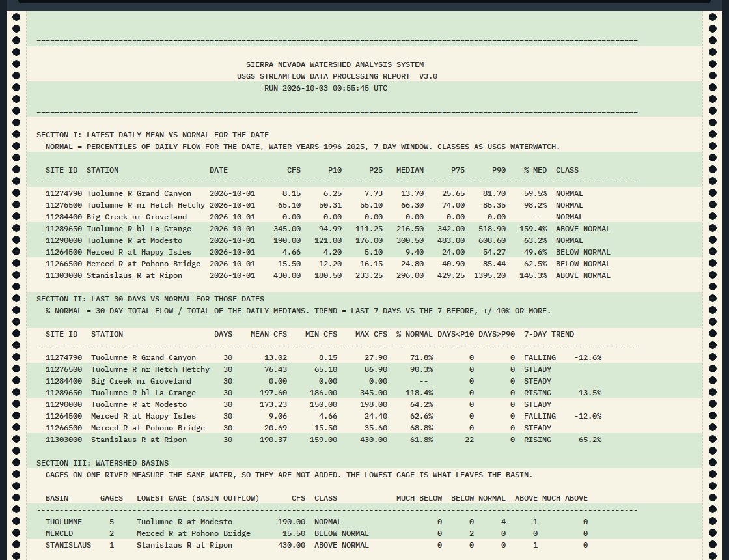Click the % NORMAL = 30-DAY TOTAL FLOW note
Screen dimensions: 729x560
(298, 311)
